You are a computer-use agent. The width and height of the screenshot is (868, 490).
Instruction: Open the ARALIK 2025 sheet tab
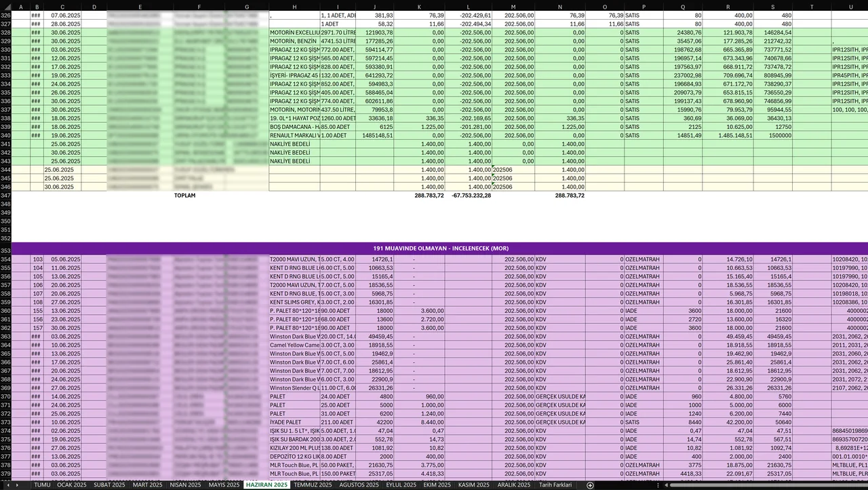click(513, 485)
